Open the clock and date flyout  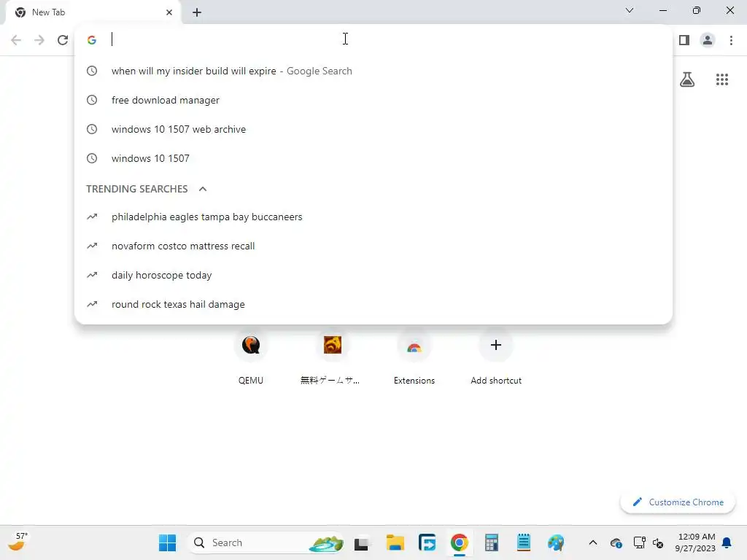click(695, 542)
